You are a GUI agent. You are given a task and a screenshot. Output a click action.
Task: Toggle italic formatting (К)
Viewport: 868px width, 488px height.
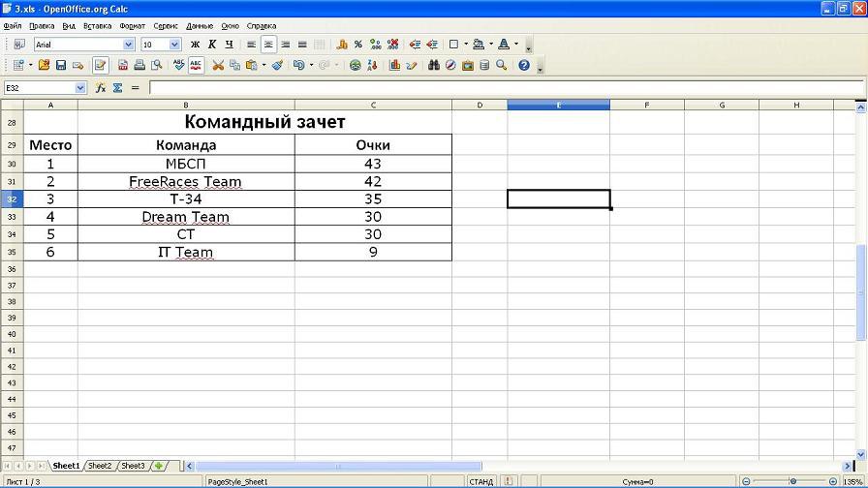pyautogui.click(x=212, y=45)
